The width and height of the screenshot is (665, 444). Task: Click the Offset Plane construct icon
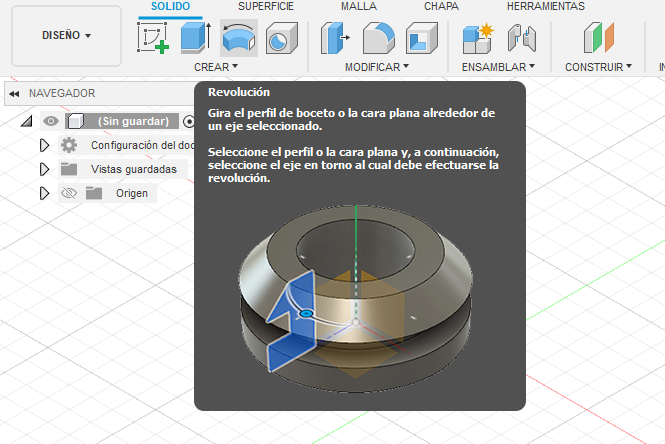[x=599, y=38]
